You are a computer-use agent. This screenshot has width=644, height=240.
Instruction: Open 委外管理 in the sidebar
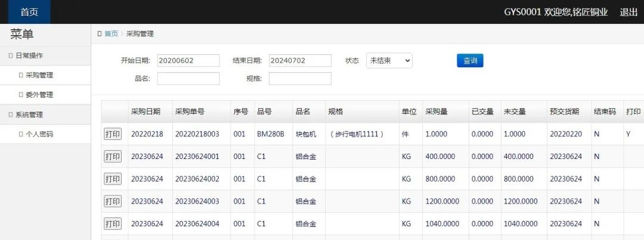point(39,95)
